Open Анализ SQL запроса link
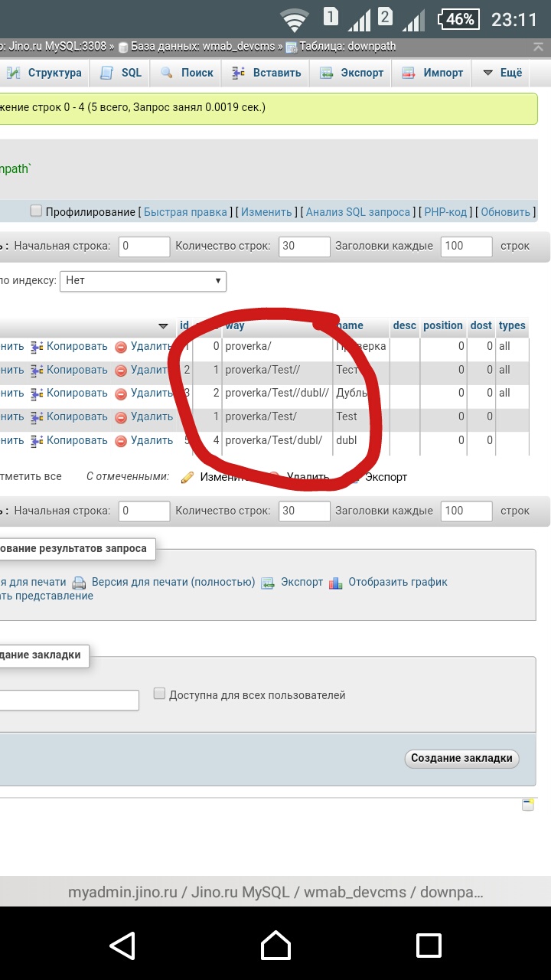Image resolution: width=551 pixels, height=980 pixels. [358, 212]
